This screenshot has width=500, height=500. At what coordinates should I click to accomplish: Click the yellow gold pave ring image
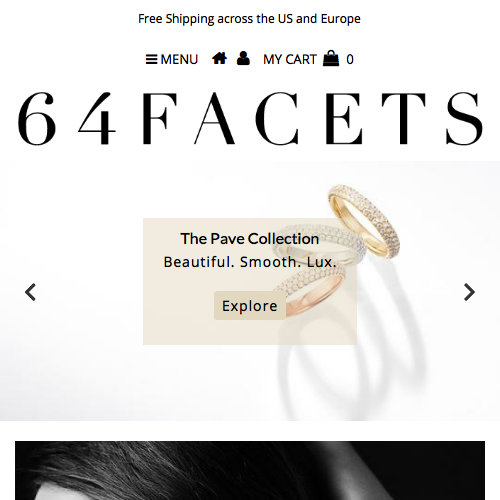click(364, 221)
